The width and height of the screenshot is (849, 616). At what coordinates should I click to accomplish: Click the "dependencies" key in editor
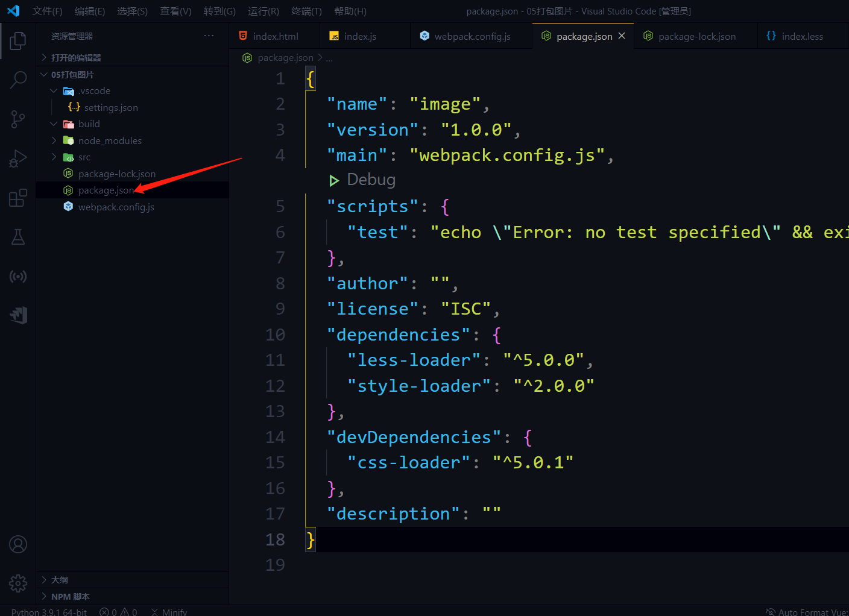pyautogui.click(x=398, y=335)
